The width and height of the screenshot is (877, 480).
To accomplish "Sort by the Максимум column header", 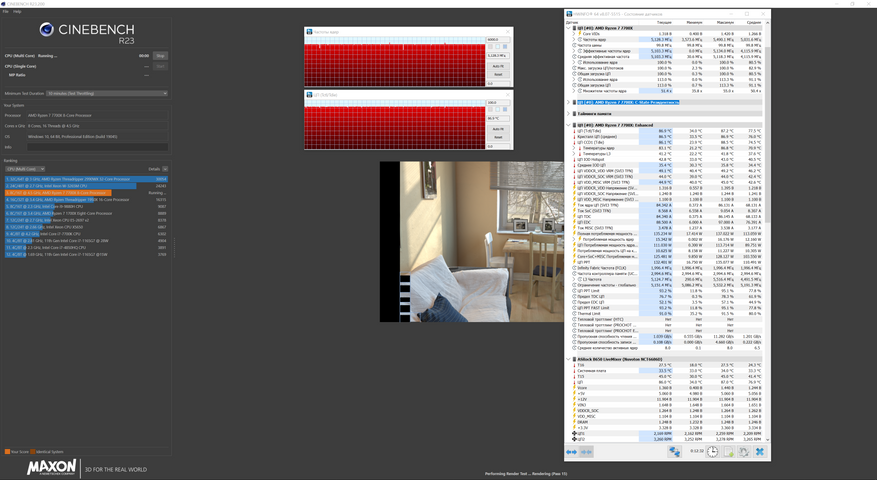I will pos(725,22).
